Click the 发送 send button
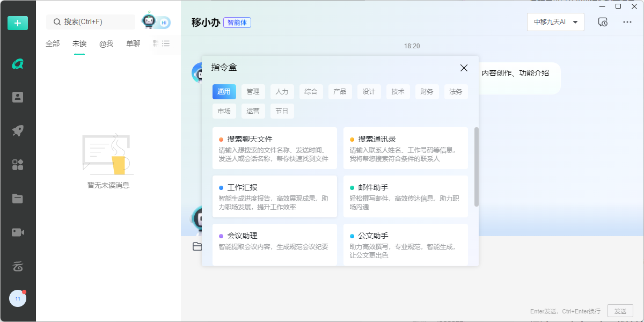The height and width of the screenshot is (322, 644). tap(620, 311)
